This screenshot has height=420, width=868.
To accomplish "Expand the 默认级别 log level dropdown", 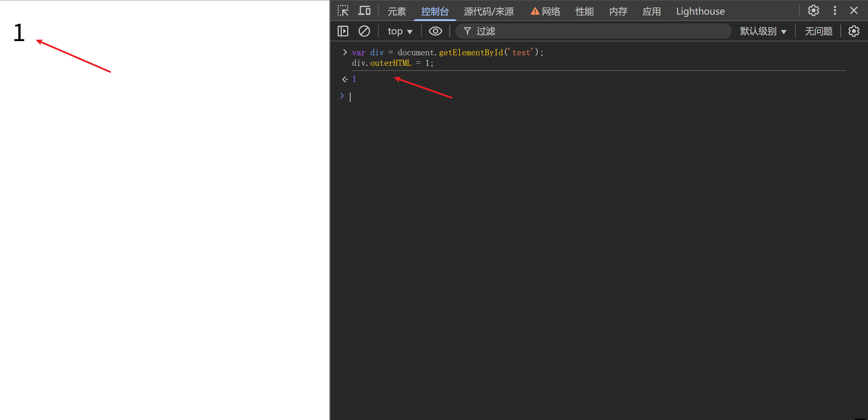I will point(763,31).
